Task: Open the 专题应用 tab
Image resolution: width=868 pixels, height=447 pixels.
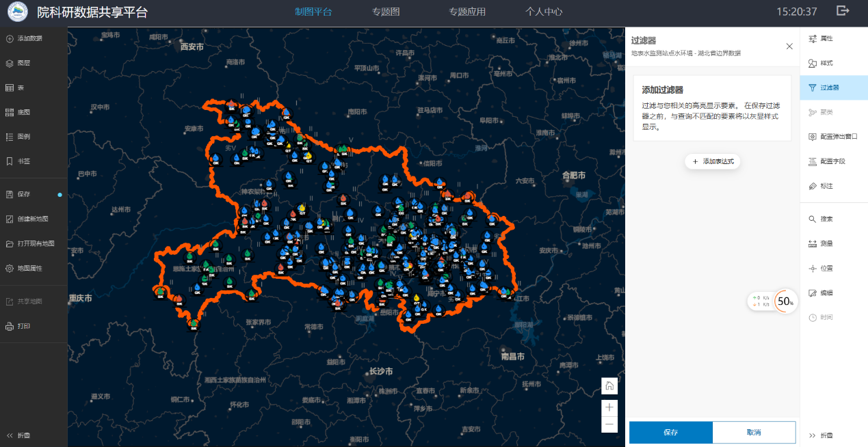Action: pyautogui.click(x=467, y=12)
